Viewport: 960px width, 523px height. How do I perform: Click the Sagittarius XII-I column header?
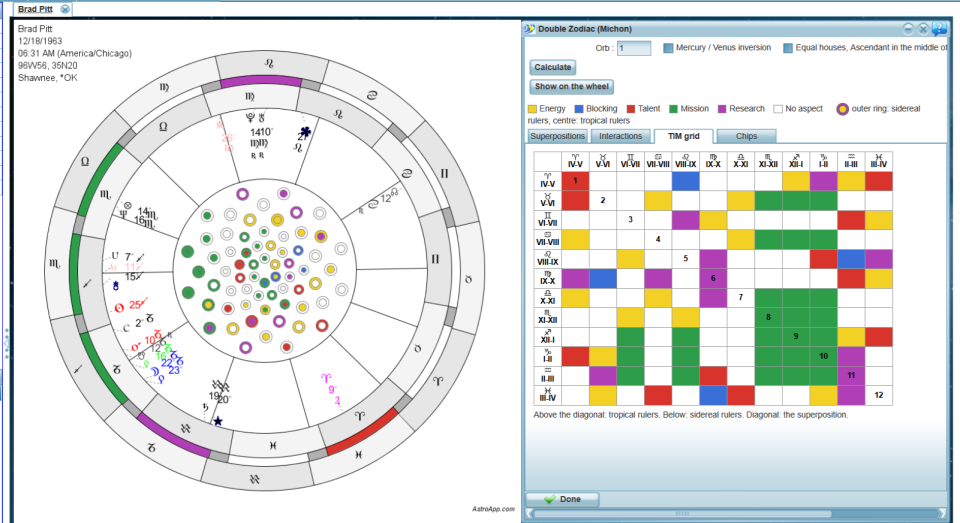click(x=796, y=161)
